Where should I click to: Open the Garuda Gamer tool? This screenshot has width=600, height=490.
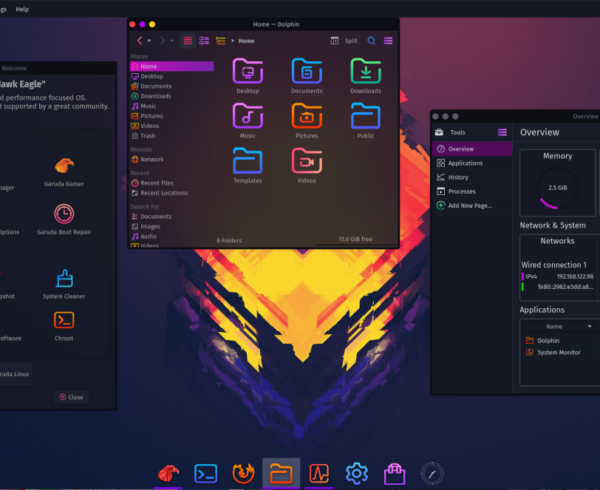tap(63, 168)
